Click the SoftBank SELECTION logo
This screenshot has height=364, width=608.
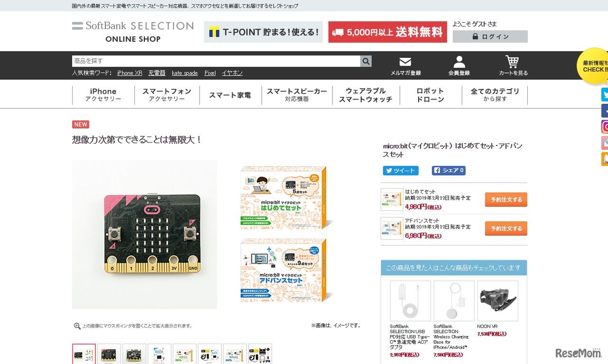pos(133,31)
